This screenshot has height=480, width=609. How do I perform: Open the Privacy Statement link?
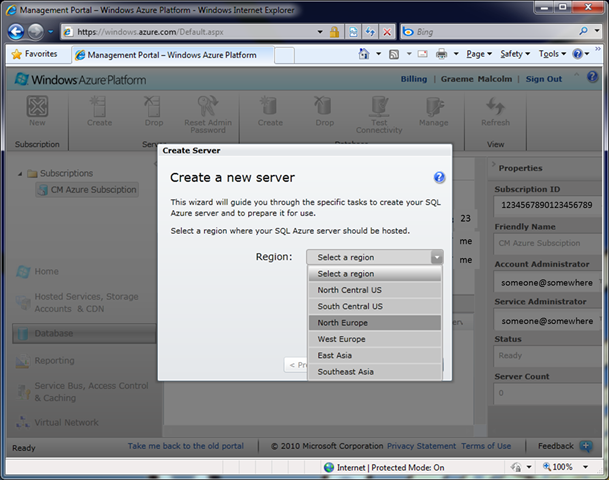coord(421,446)
